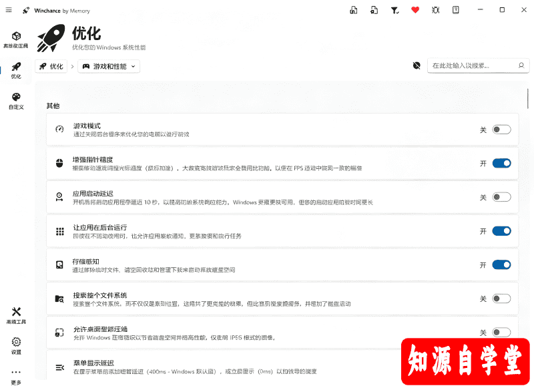This screenshot has width=534, height=392.
Task: Click the 存储感知 setting title
Action: [86, 261]
